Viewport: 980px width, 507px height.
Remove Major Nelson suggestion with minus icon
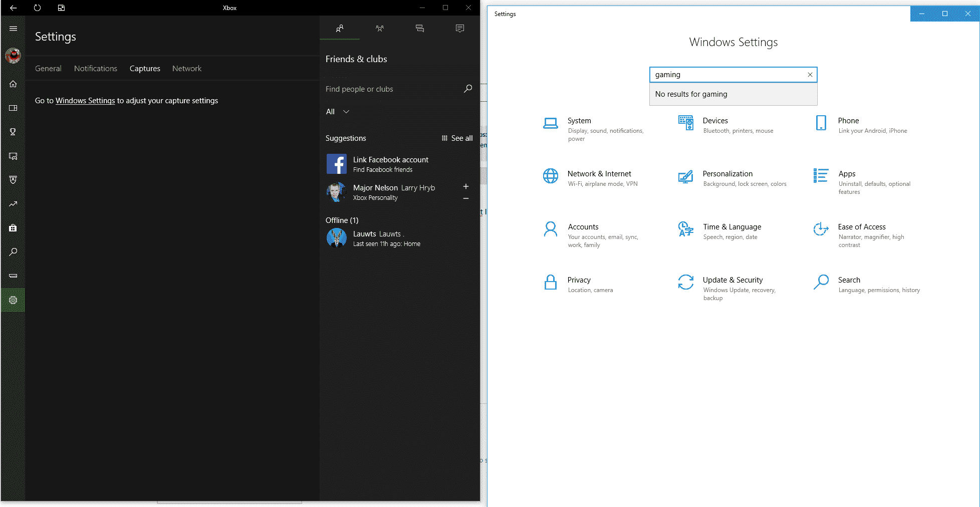click(x=466, y=198)
